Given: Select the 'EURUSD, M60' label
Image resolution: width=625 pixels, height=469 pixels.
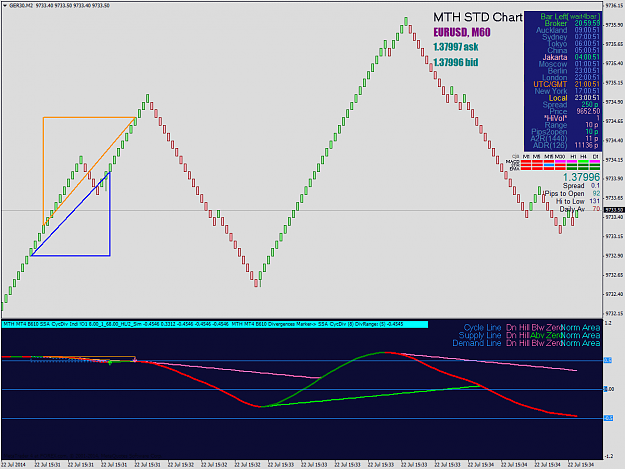Looking at the screenshot, I should [x=462, y=32].
